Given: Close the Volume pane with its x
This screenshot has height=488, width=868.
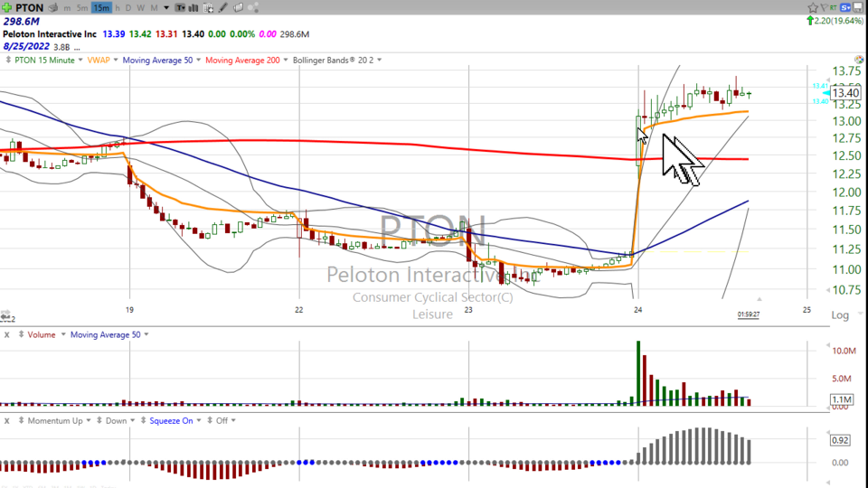Looking at the screenshot, I should click(x=6, y=334).
